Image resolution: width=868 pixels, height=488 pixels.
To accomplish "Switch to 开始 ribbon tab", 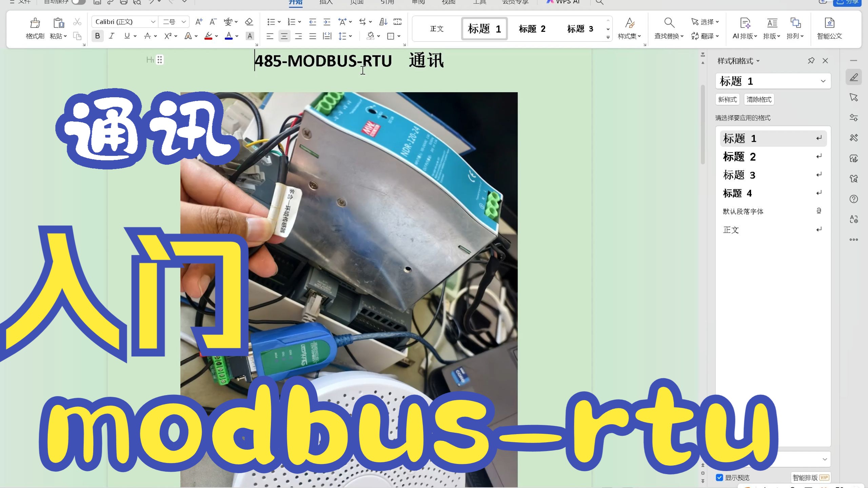I will coord(295,2).
